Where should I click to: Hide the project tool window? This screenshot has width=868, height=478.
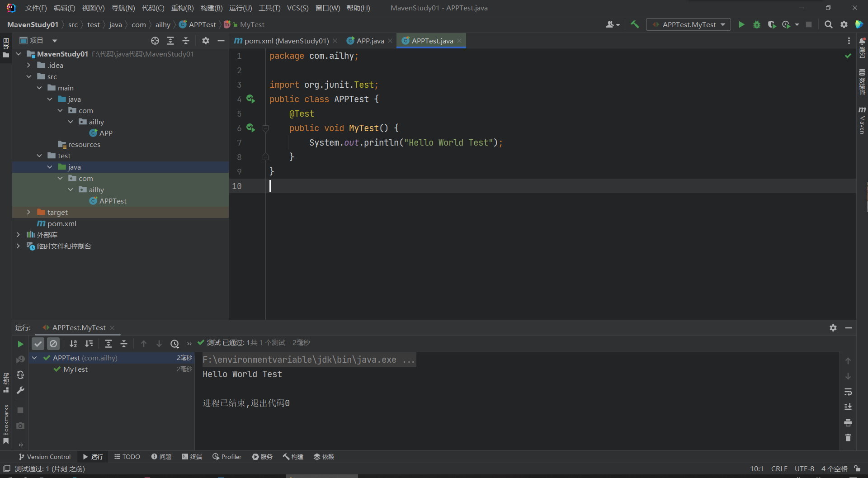tap(221, 41)
